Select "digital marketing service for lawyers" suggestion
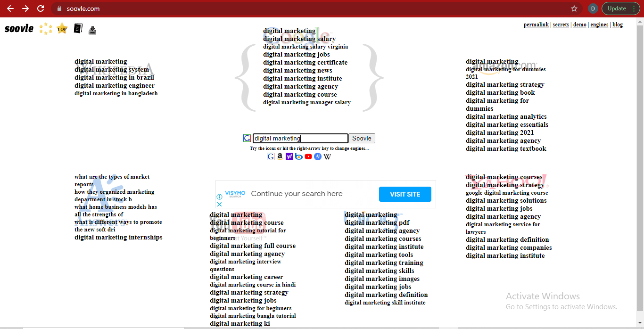Viewport: 644px width, 329px height. [503, 228]
